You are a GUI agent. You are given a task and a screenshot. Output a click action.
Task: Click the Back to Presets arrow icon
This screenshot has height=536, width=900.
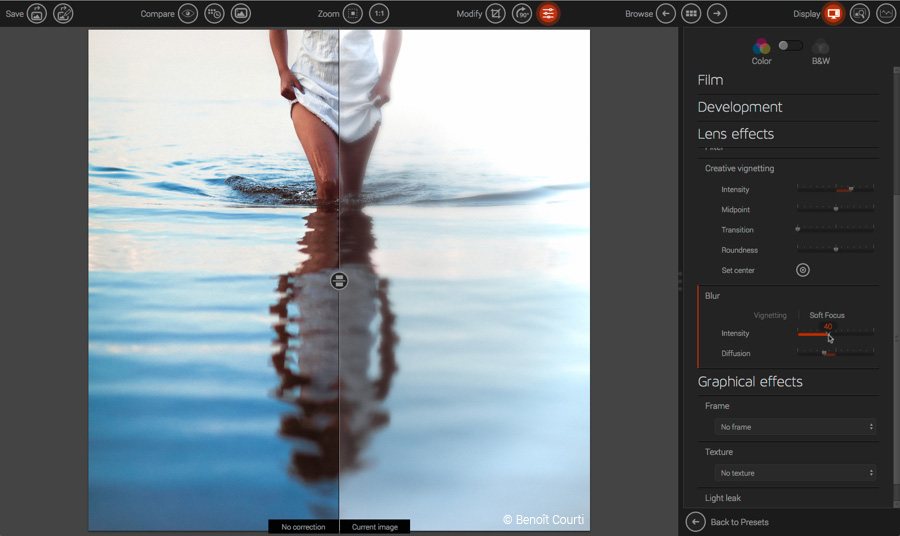click(x=695, y=522)
